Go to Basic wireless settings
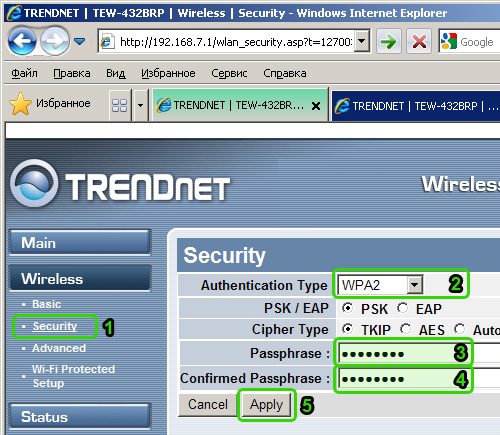The image size is (500, 435). pyautogui.click(x=46, y=304)
